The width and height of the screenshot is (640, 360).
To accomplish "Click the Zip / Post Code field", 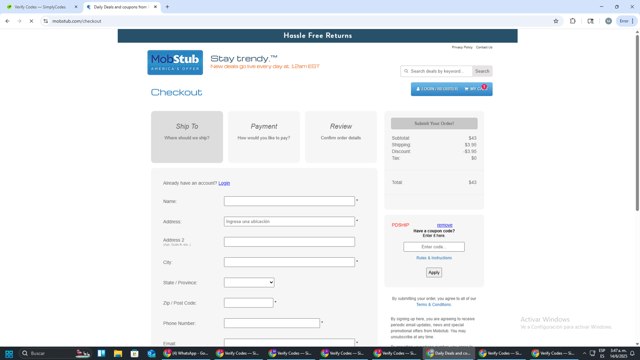I will point(248,303).
